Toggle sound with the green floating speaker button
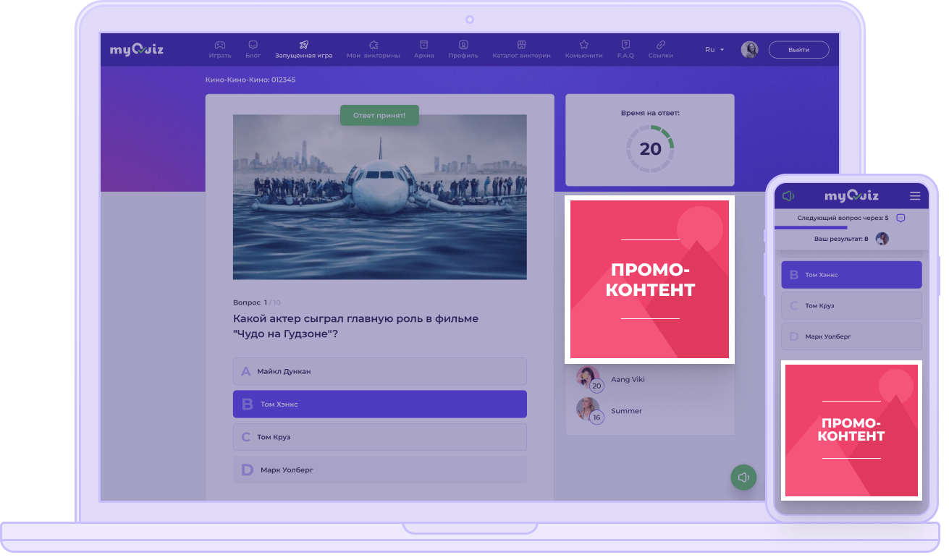 click(x=743, y=478)
